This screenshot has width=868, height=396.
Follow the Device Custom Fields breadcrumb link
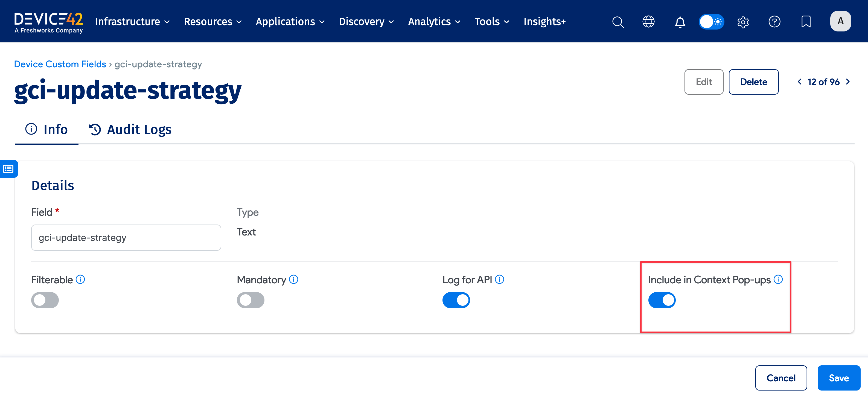(x=60, y=64)
